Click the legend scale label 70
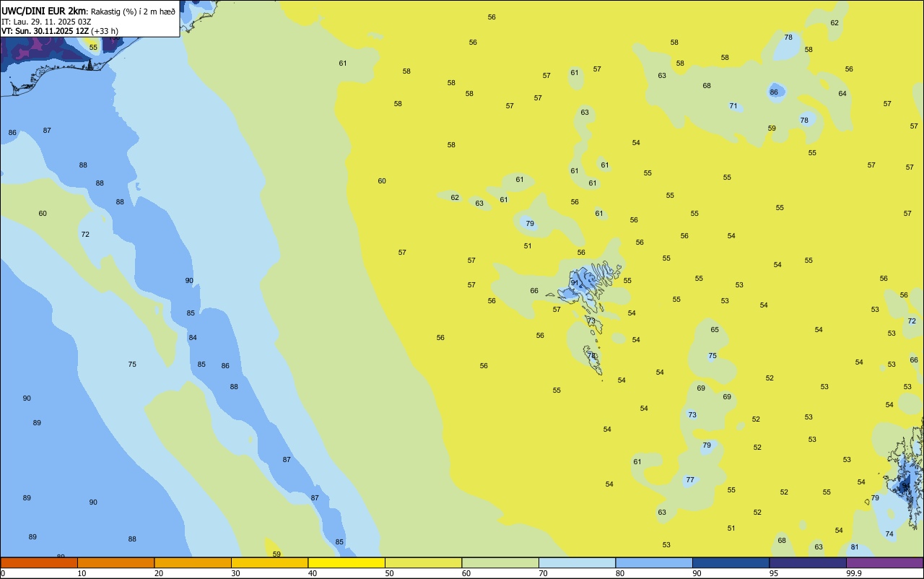 (543, 573)
